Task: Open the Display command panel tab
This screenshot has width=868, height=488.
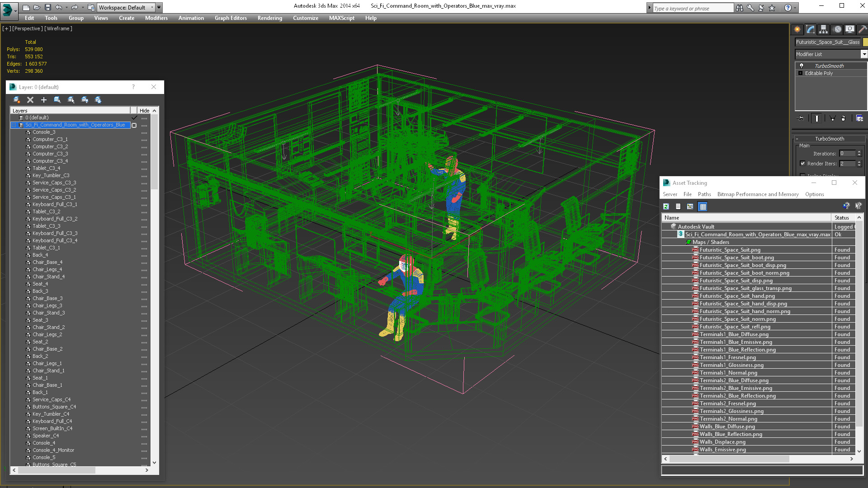Action: click(850, 29)
